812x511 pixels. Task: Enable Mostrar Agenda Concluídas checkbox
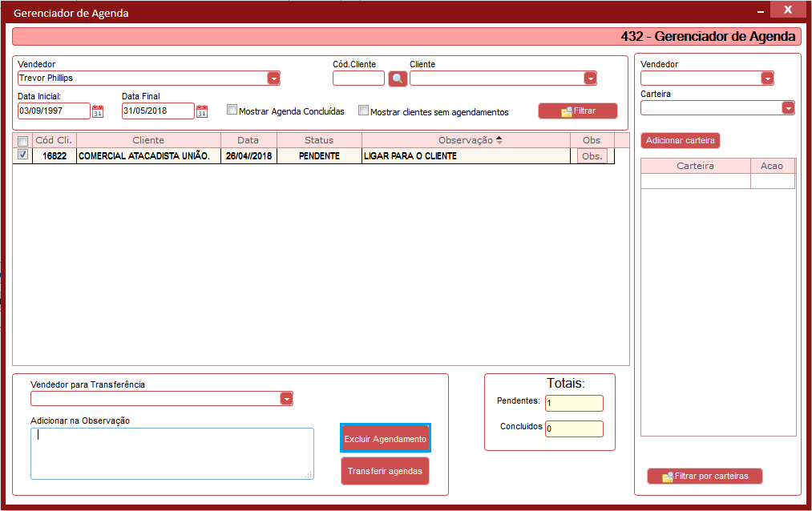[232, 110]
